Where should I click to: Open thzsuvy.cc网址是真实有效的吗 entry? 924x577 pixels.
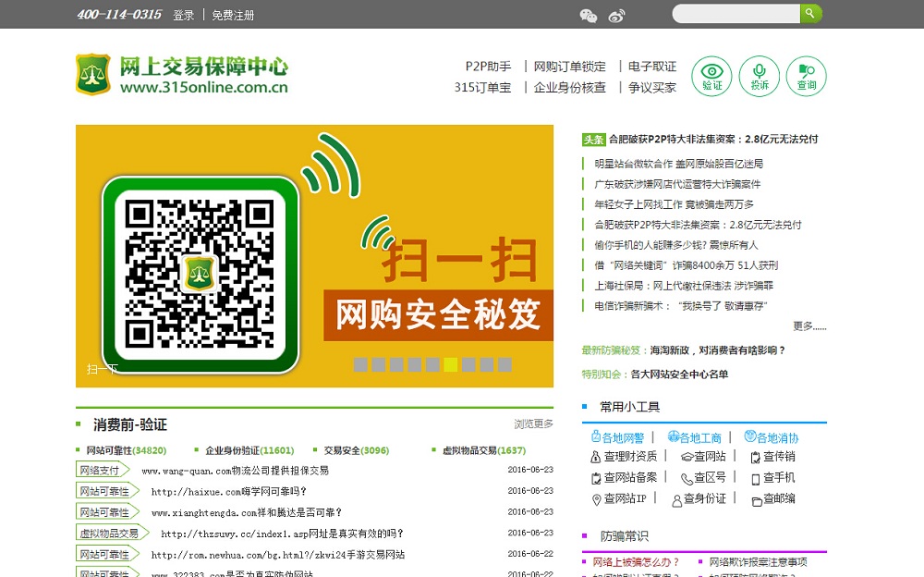(x=282, y=534)
